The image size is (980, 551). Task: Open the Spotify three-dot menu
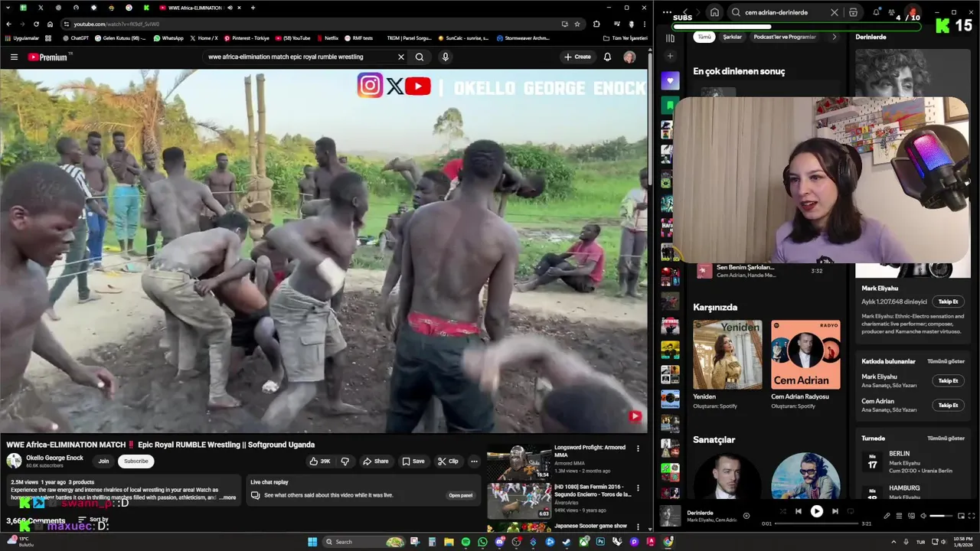[x=667, y=12]
